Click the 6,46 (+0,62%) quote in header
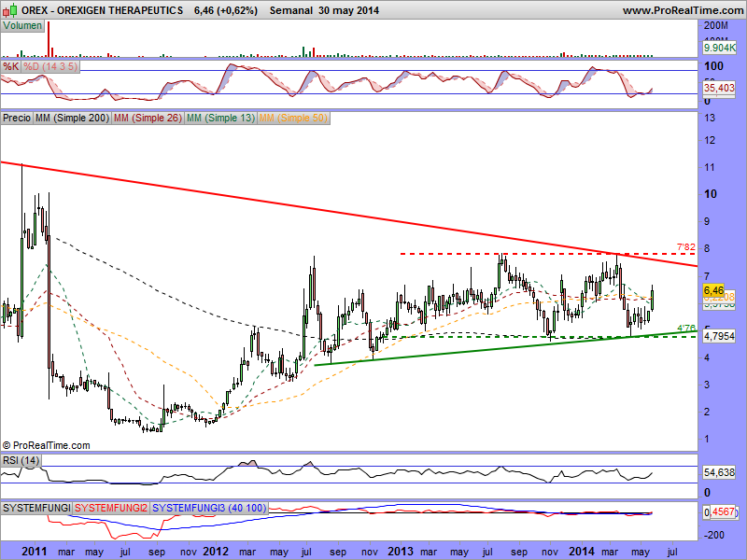Viewport: 747px width, 560px height. point(226,10)
